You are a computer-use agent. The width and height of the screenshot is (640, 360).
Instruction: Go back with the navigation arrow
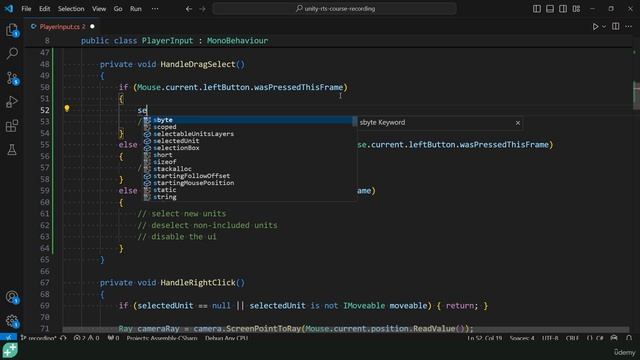(189, 9)
